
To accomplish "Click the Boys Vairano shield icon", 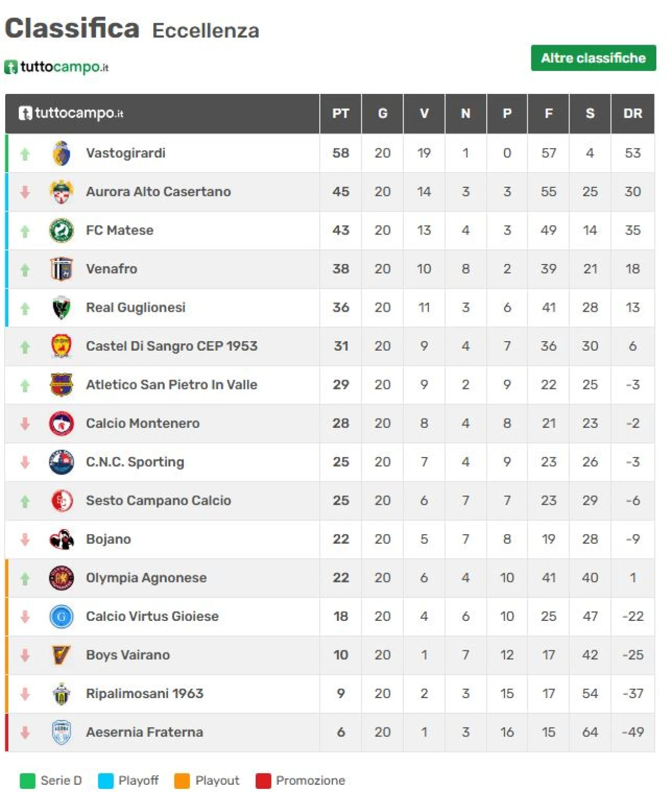I will pos(61,655).
